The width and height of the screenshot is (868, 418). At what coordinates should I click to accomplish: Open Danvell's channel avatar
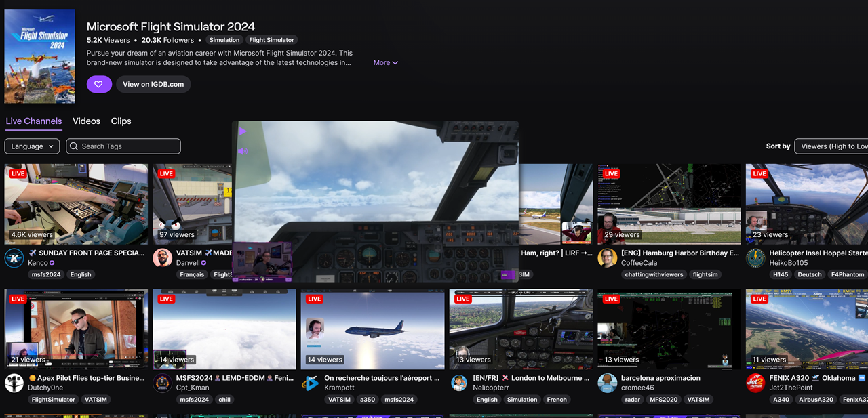tap(162, 258)
